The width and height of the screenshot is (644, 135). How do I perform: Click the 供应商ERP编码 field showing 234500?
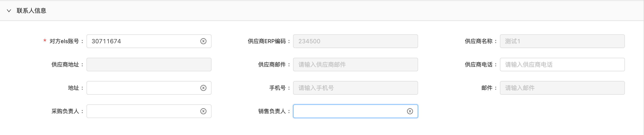click(x=355, y=41)
